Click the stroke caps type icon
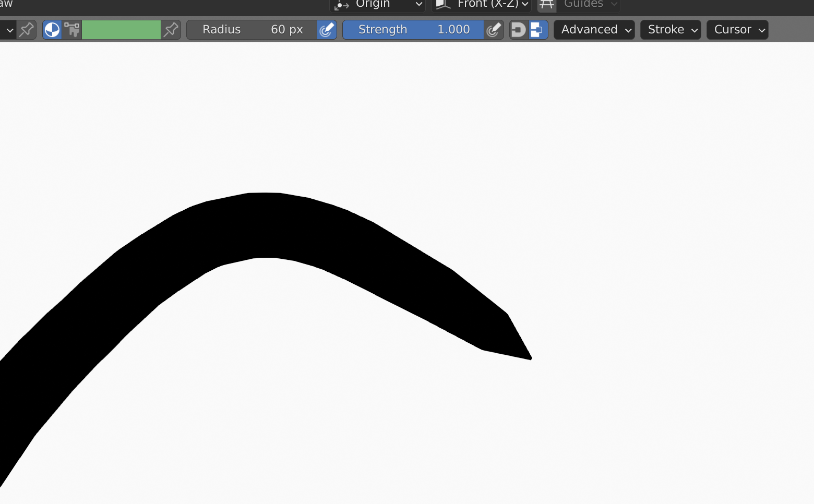814x504 pixels. point(519,30)
